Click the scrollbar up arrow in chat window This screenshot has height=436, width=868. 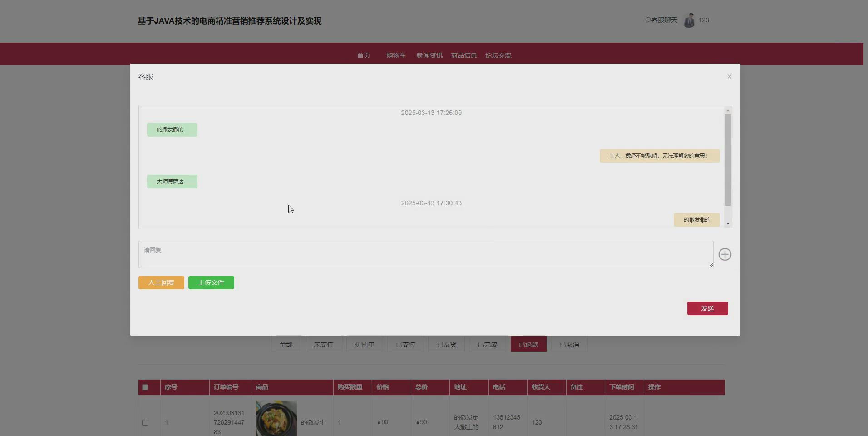pyautogui.click(x=728, y=109)
